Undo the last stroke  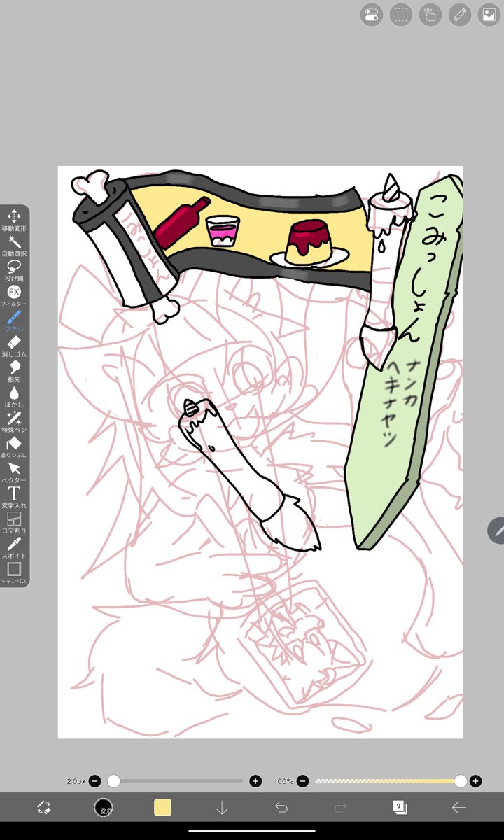[x=281, y=807]
